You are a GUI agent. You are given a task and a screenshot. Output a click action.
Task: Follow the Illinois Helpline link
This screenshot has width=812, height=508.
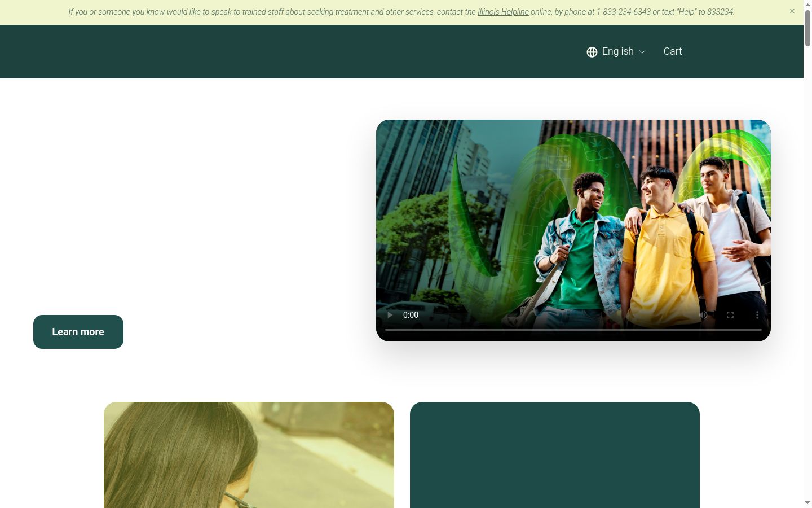coord(503,12)
